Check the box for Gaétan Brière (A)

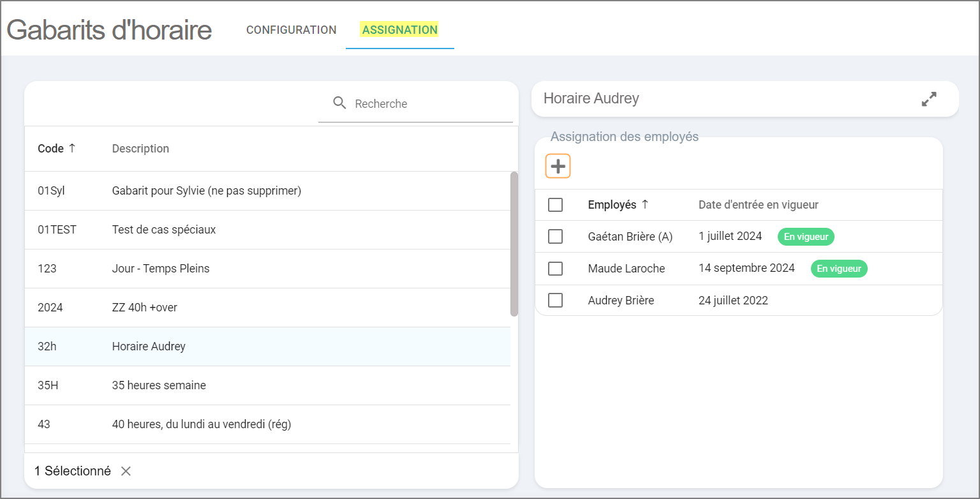pyautogui.click(x=555, y=237)
